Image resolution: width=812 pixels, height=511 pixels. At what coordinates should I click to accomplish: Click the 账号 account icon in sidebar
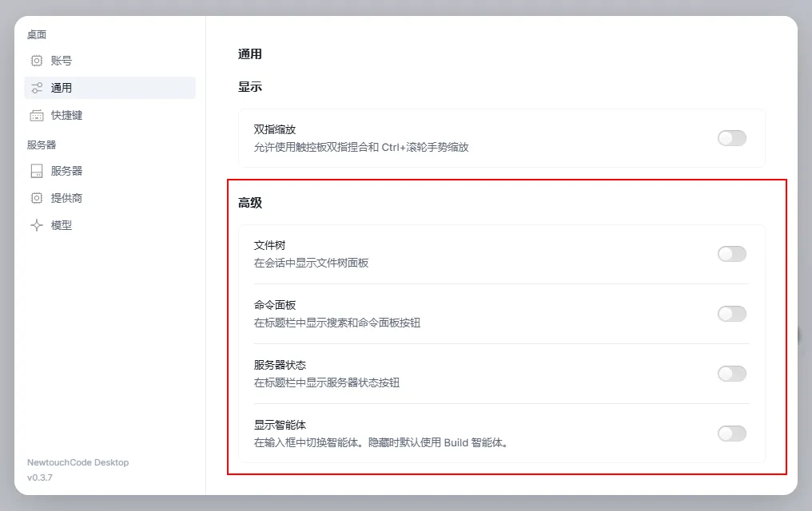37,61
